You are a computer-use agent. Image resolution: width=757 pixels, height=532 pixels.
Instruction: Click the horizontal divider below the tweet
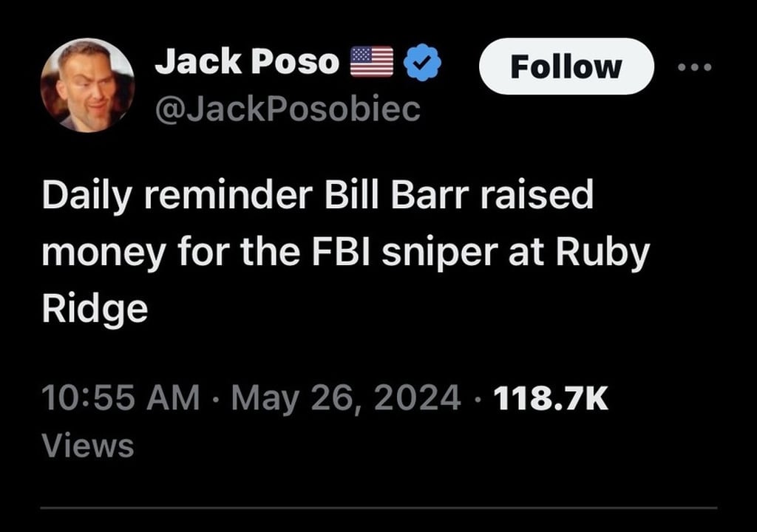point(378,508)
